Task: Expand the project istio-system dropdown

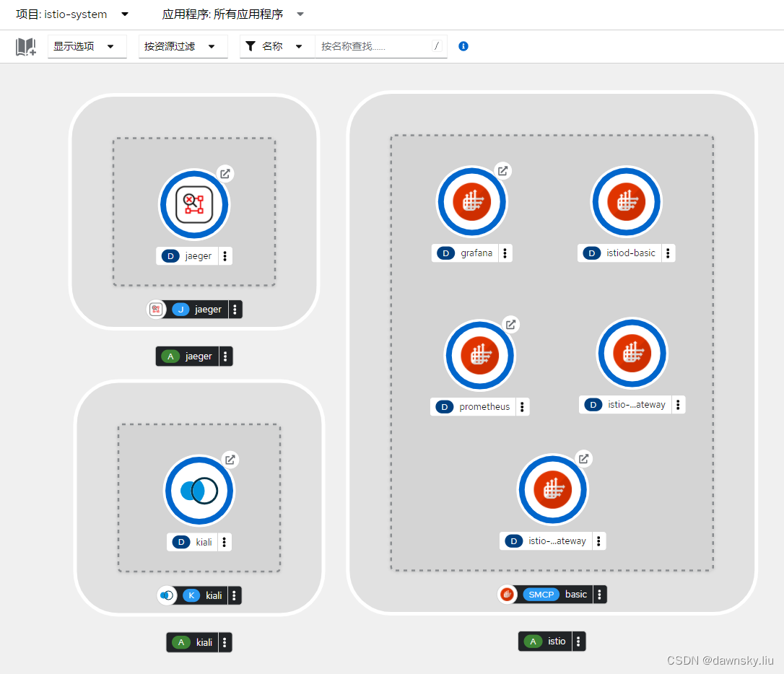Action: [x=72, y=14]
